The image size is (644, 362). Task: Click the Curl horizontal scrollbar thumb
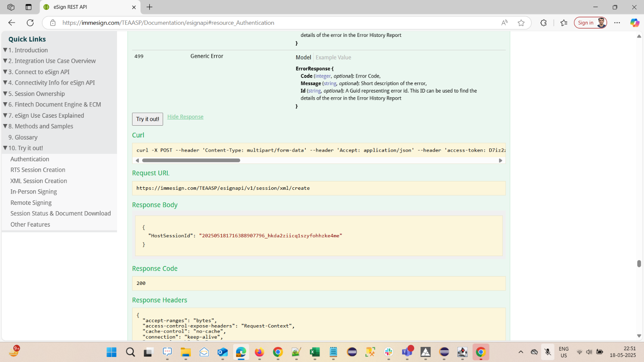pyautogui.click(x=191, y=160)
